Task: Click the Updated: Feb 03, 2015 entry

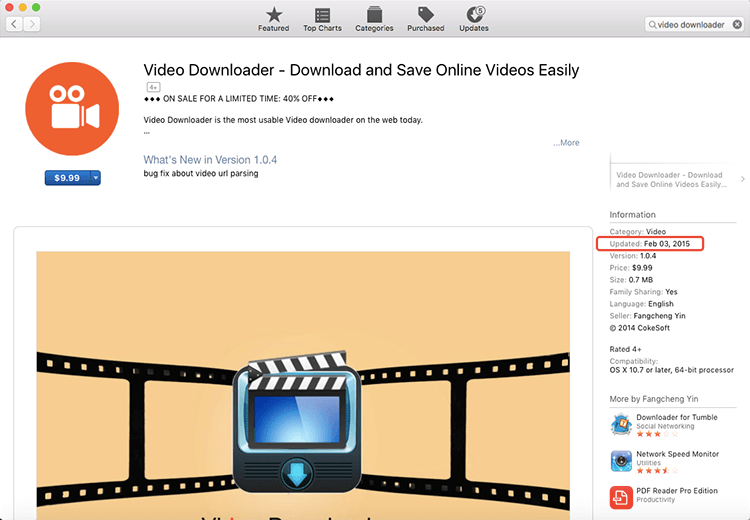Action: [650, 243]
